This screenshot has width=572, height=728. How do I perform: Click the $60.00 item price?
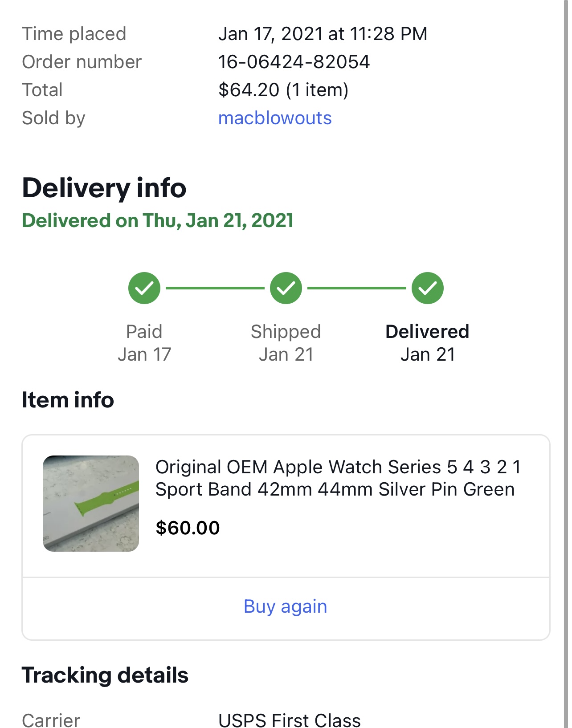[x=188, y=528]
